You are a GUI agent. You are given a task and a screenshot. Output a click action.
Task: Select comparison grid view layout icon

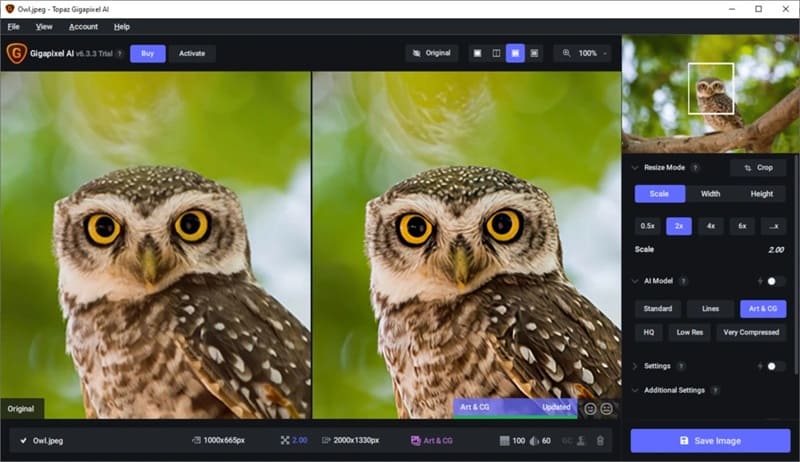(534, 53)
